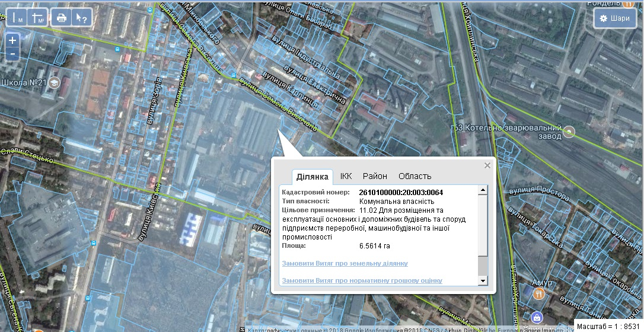Activate the identify info cursor tool
The width and height of the screenshot is (644, 332).
(81, 18)
